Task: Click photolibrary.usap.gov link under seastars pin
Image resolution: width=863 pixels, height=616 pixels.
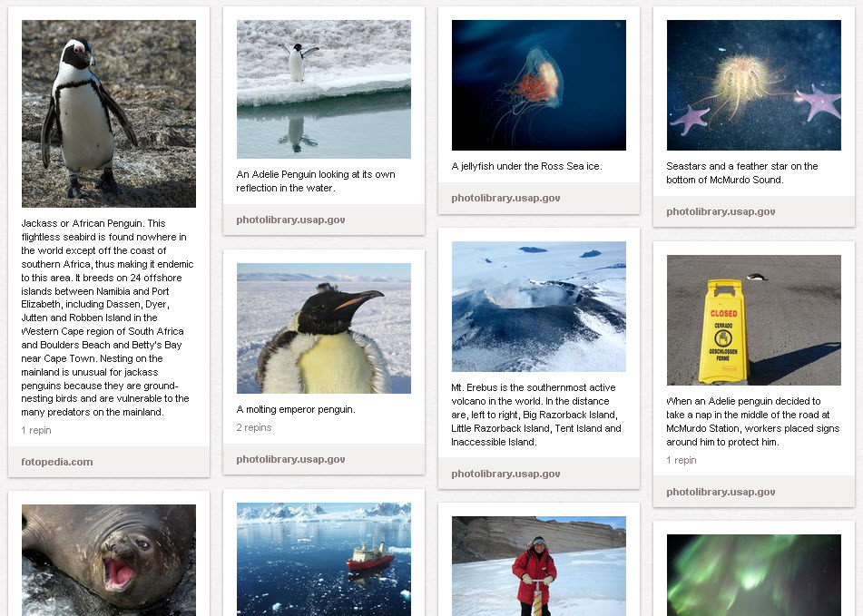Action: [721, 211]
